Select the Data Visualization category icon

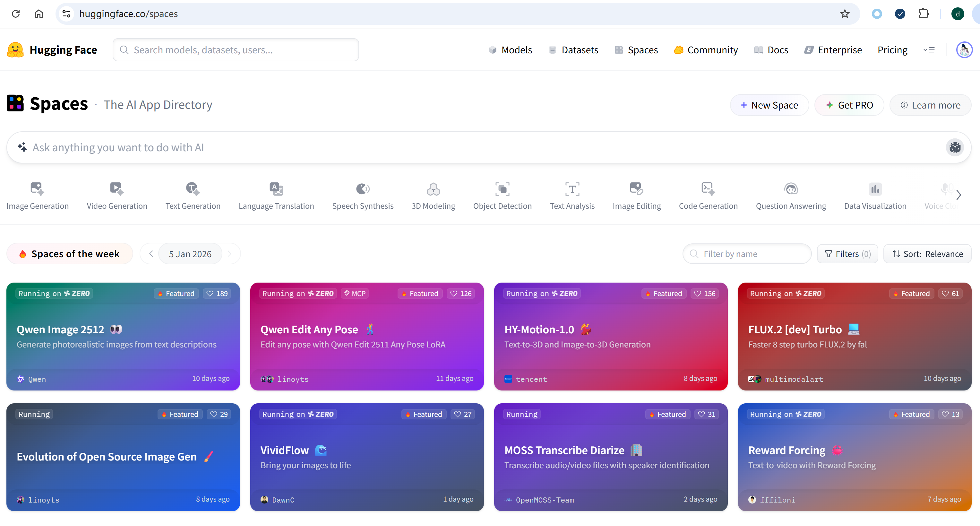[x=875, y=188]
